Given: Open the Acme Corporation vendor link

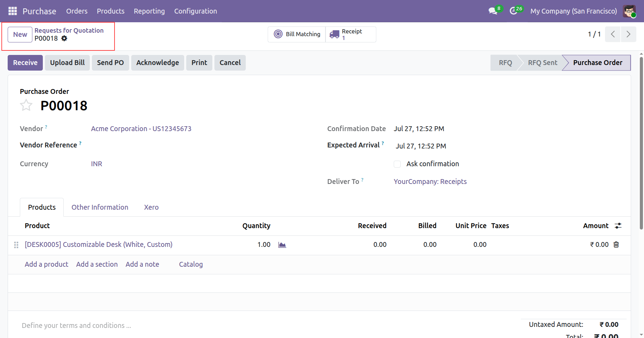Looking at the screenshot, I should pyautogui.click(x=141, y=129).
